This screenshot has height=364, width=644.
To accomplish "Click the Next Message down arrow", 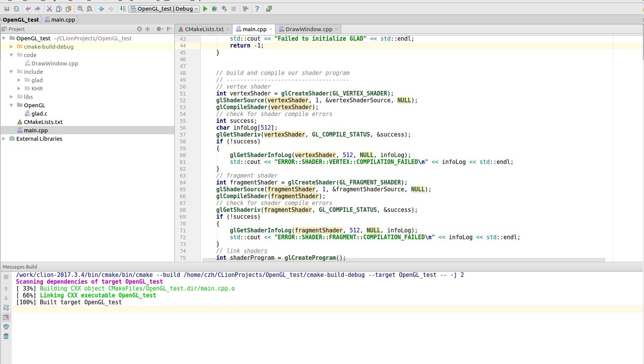I will pyautogui.click(x=6, y=298).
